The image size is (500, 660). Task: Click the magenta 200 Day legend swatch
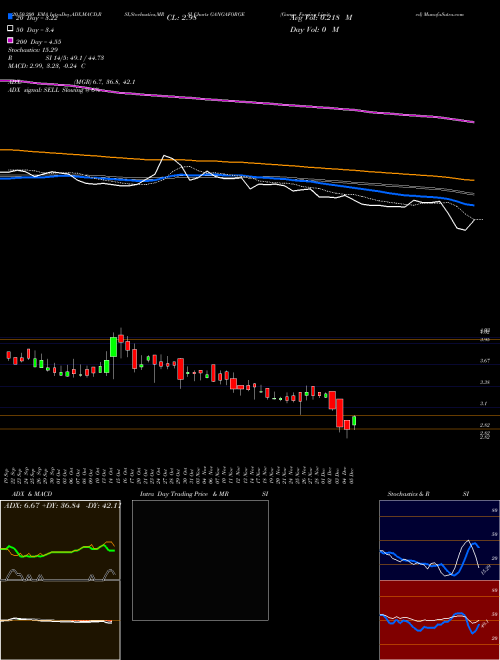(x=10, y=41)
